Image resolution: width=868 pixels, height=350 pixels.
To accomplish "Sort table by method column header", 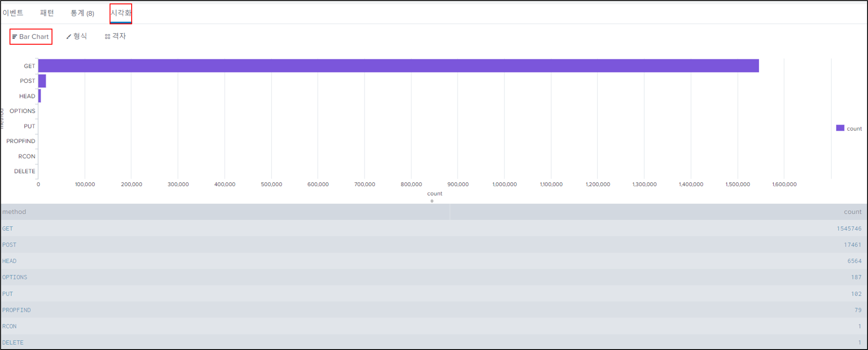I will tap(14, 212).
